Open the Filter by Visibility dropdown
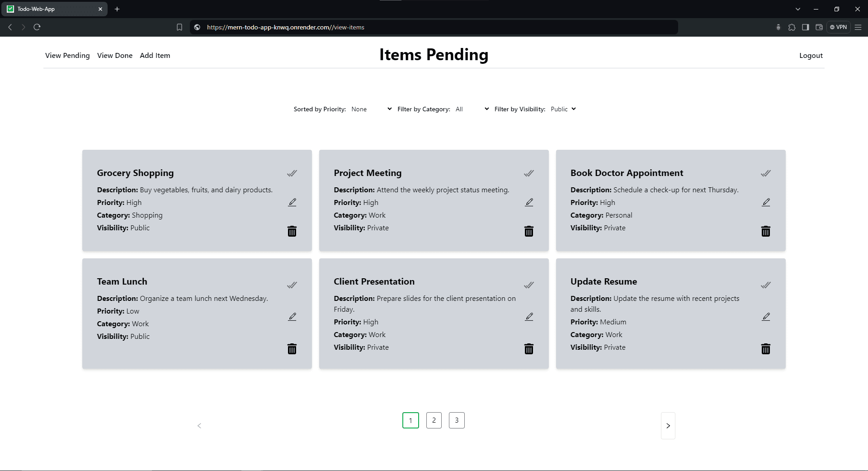Image resolution: width=868 pixels, height=471 pixels. pyautogui.click(x=563, y=109)
